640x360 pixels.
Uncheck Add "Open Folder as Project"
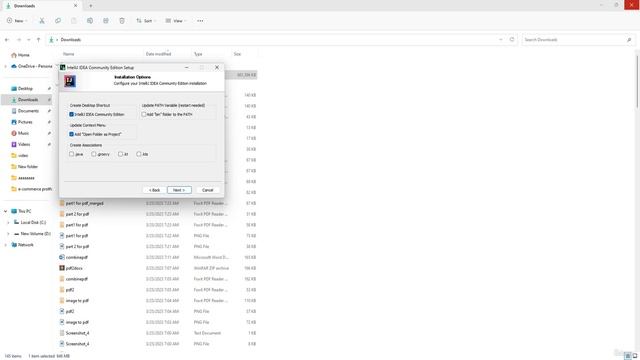(71, 134)
